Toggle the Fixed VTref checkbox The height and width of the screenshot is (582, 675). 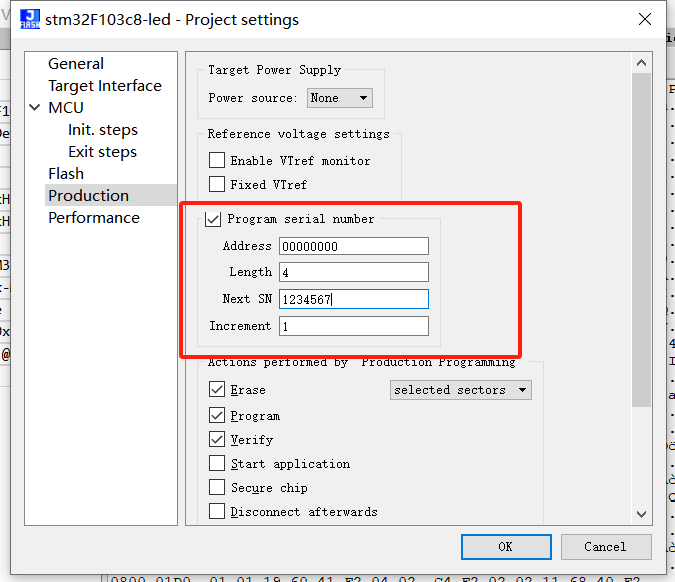(x=217, y=184)
